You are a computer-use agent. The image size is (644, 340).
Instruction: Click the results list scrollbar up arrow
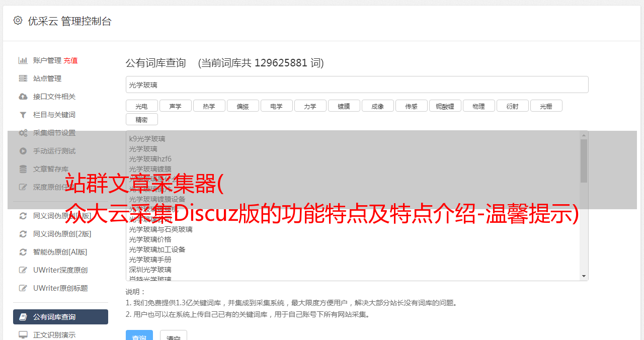(584, 135)
